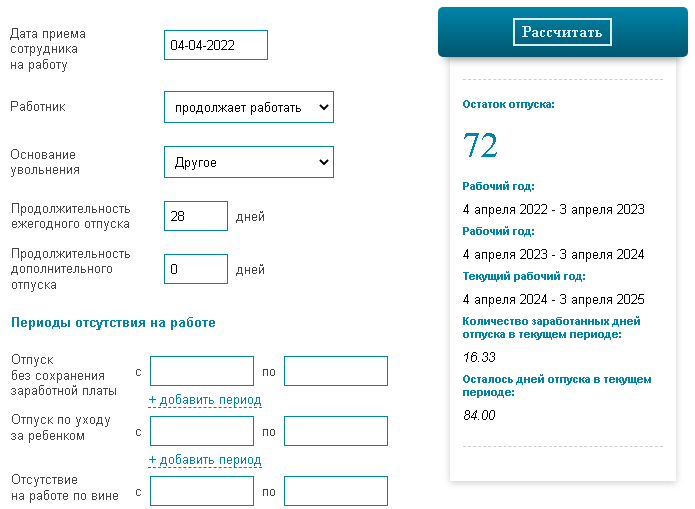Image resolution: width=695 pixels, height=509 pixels.
Task: Click the additional leave duration field
Action: (x=196, y=269)
